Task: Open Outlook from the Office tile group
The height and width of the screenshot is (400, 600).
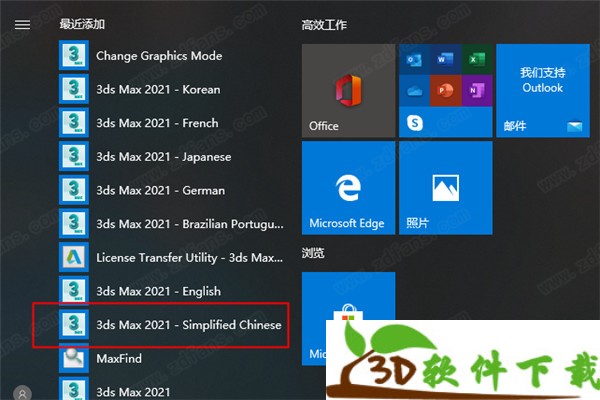Action: click(414, 59)
